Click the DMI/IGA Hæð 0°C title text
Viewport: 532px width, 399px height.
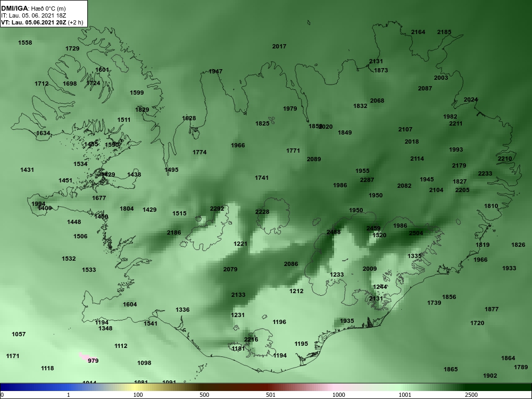pyautogui.click(x=34, y=8)
